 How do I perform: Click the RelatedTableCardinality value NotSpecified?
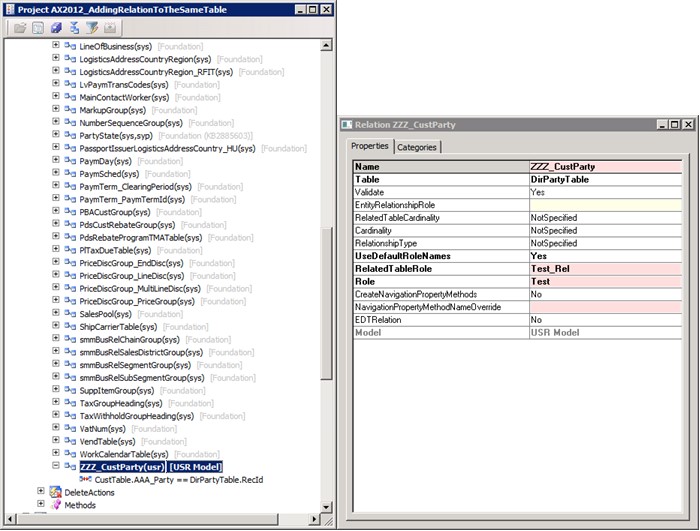[x=605, y=217]
